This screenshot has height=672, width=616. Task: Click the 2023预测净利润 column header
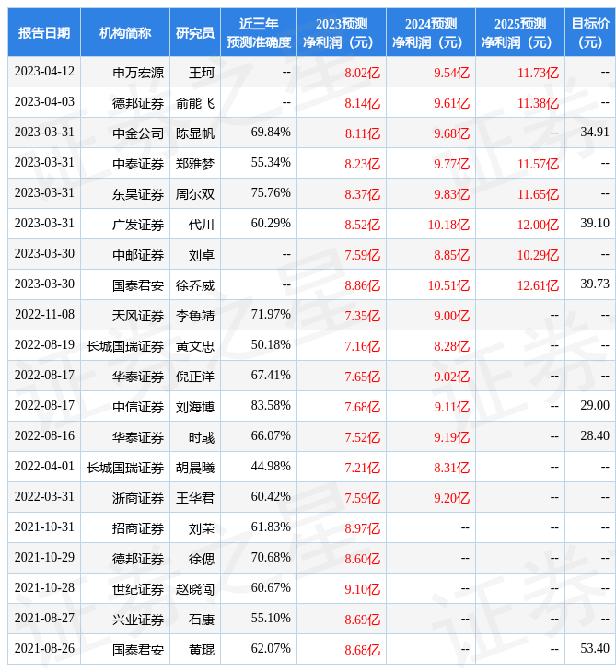tap(342, 33)
